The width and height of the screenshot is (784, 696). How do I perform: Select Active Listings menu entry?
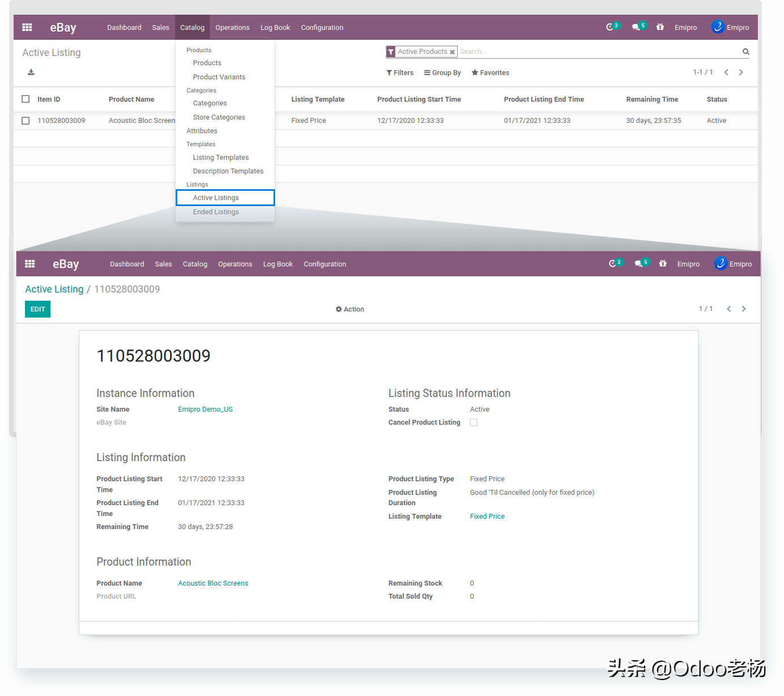[225, 198]
